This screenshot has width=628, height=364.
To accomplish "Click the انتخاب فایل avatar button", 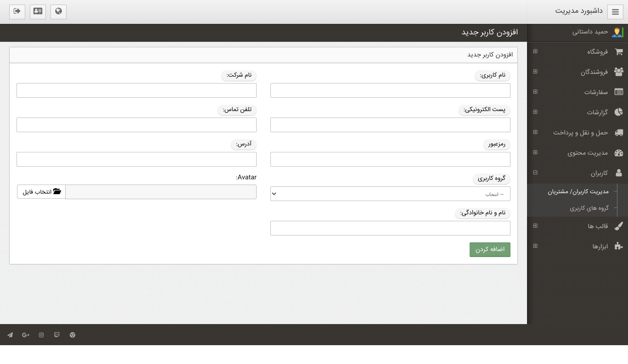I will 41,192.
